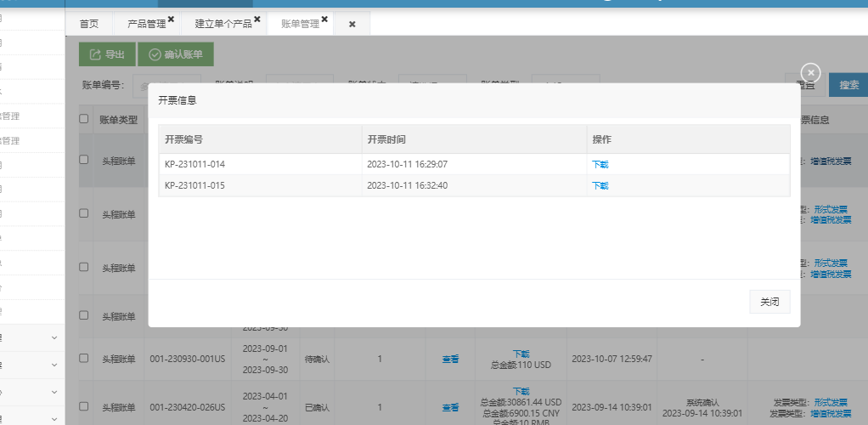Download invoice KP-231011-015
Image resolution: width=868 pixels, height=425 pixels.
tap(600, 185)
